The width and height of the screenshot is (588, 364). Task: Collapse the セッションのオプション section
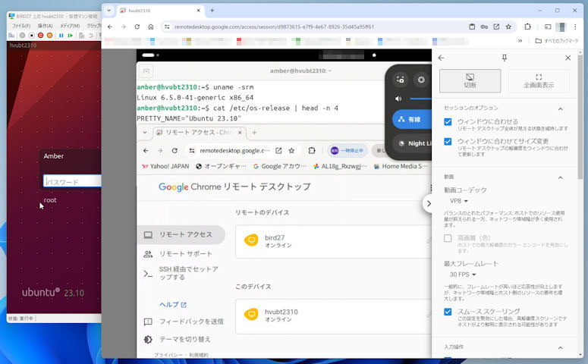(x=560, y=108)
